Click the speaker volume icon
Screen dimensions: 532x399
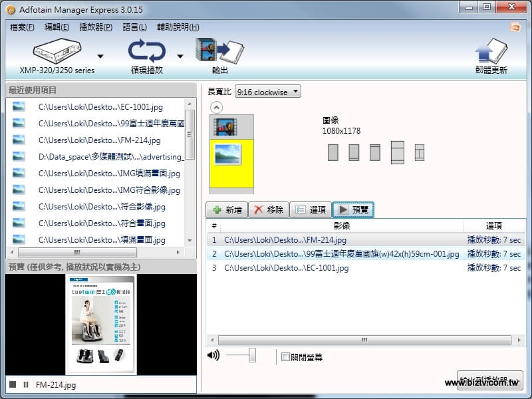[213, 355]
